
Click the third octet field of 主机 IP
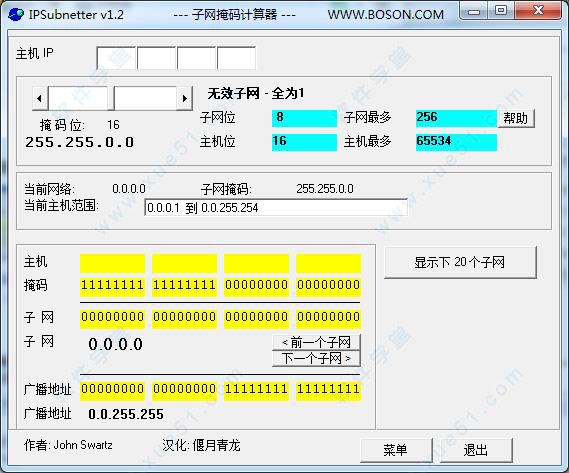pos(197,58)
